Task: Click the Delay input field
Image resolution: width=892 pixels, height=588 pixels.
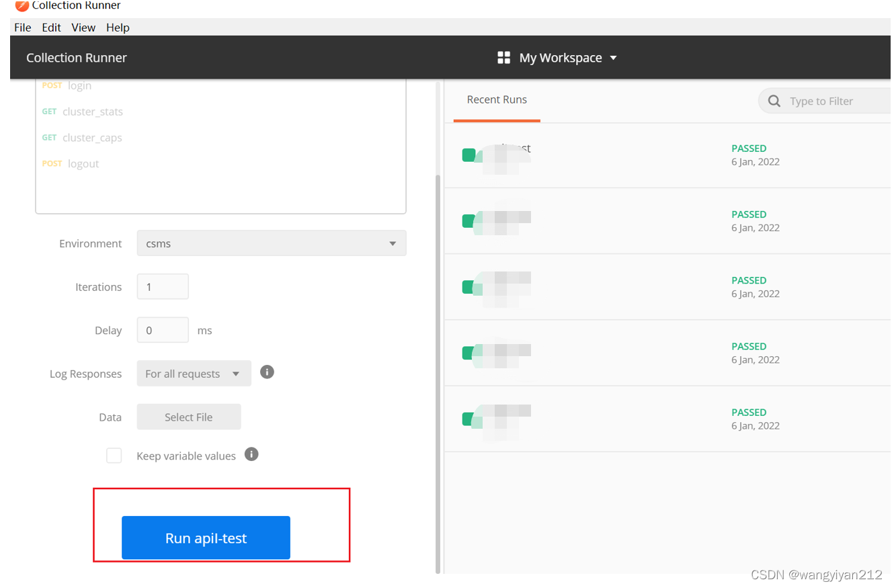Action: pos(163,331)
